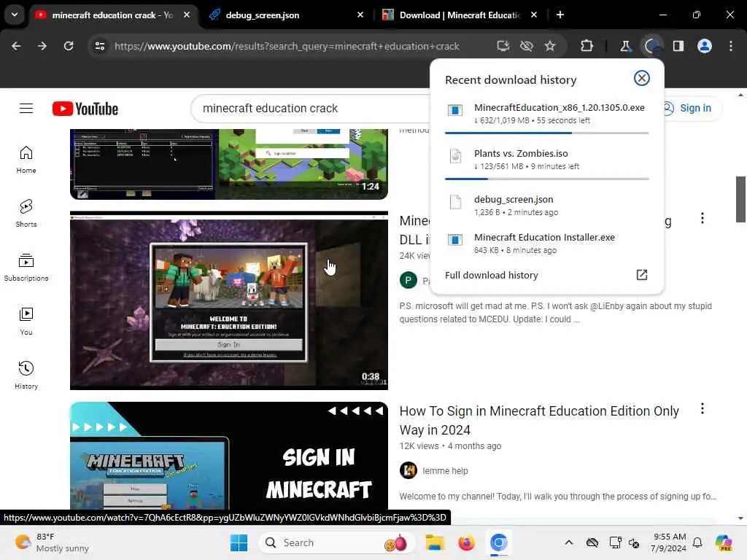Click the downloads progress icon in toolbar
The image size is (747, 560).
coord(651,46)
